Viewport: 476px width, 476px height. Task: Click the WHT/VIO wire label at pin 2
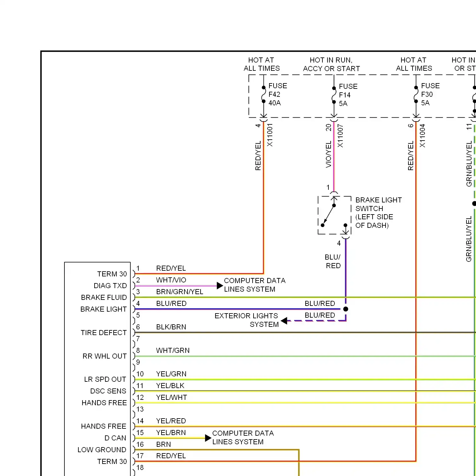171,280
